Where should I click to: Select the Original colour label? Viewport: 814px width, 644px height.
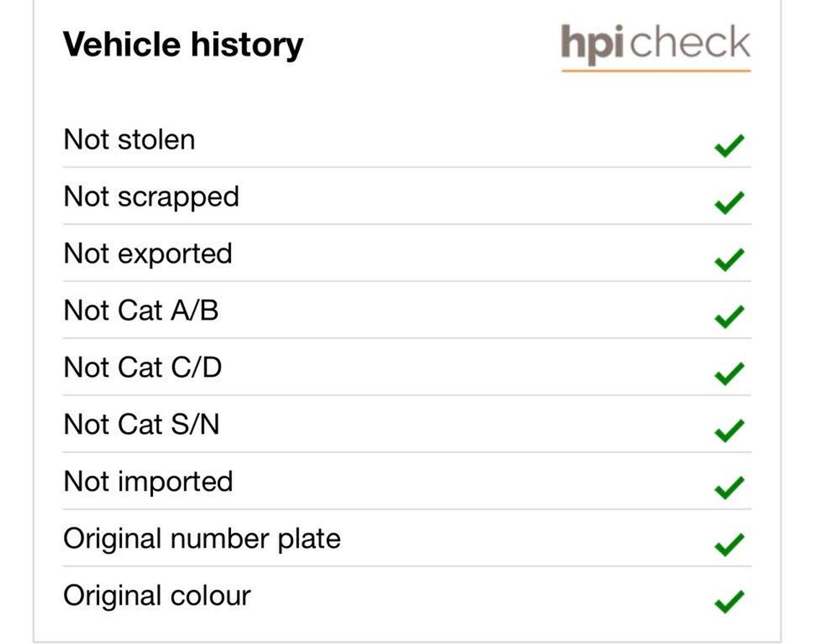(157, 597)
